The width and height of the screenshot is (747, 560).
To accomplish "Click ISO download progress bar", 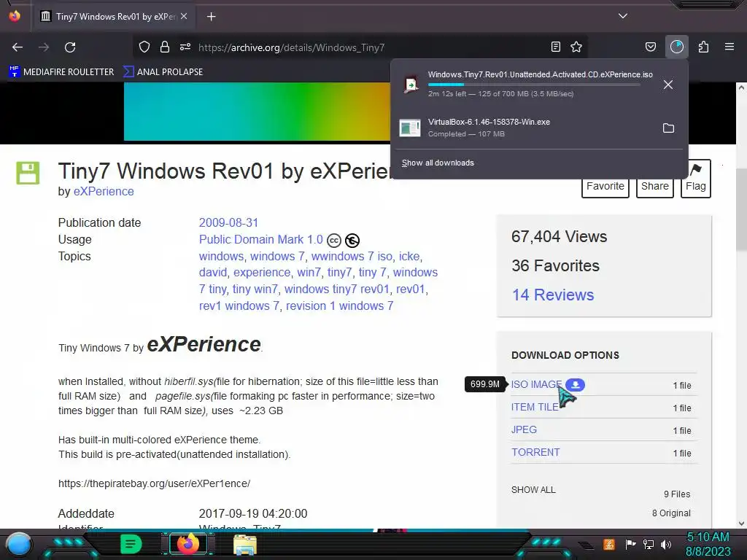I will (533, 85).
